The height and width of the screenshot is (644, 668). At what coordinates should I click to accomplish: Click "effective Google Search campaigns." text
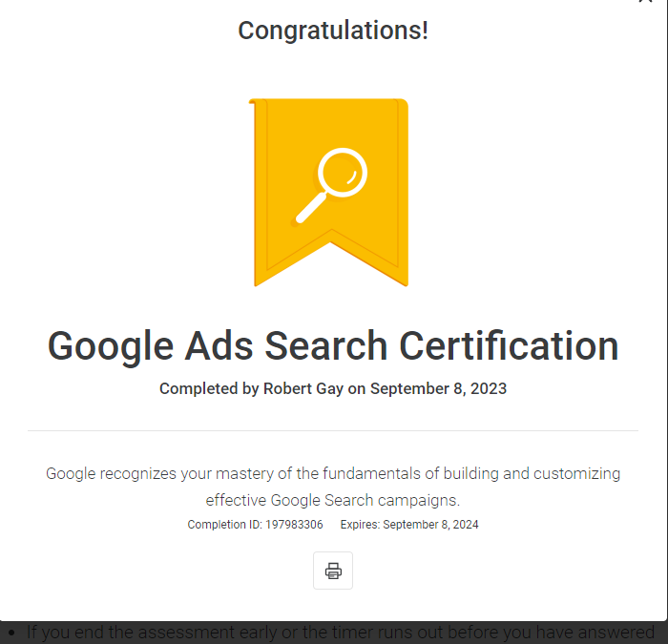click(x=333, y=500)
